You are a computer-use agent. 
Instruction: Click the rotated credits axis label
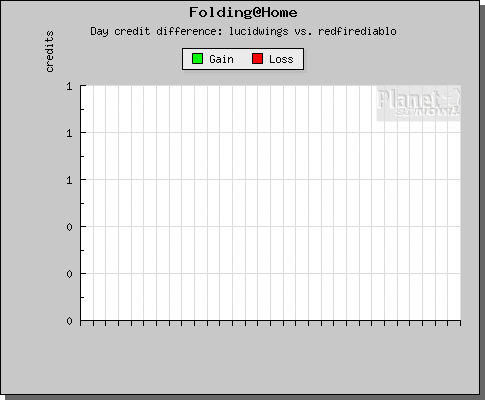[x=50, y=51]
